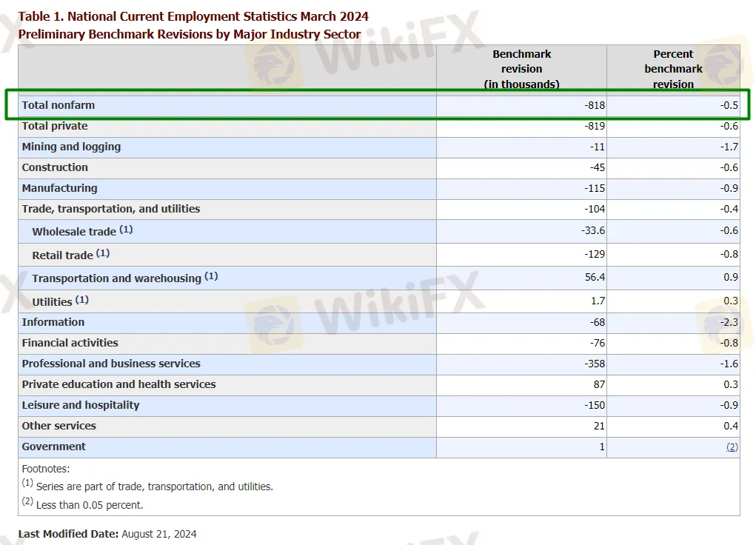Click the Manufacturing row label

pos(59,188)
